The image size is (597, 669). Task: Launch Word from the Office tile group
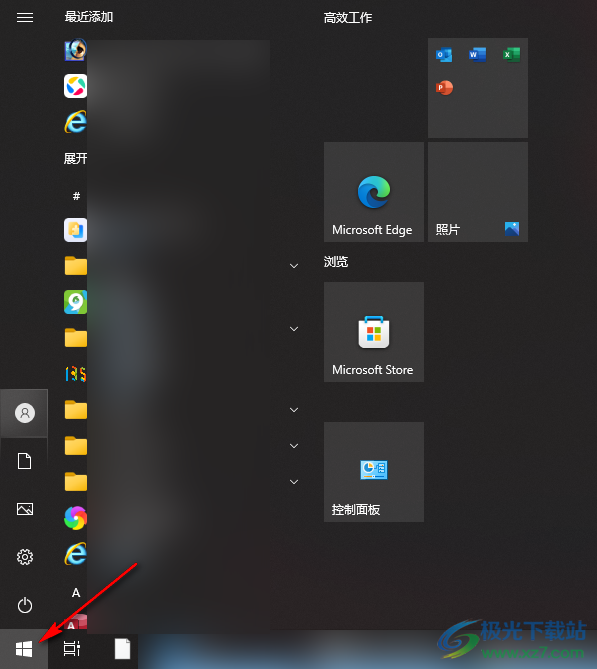tap(477, 55)
